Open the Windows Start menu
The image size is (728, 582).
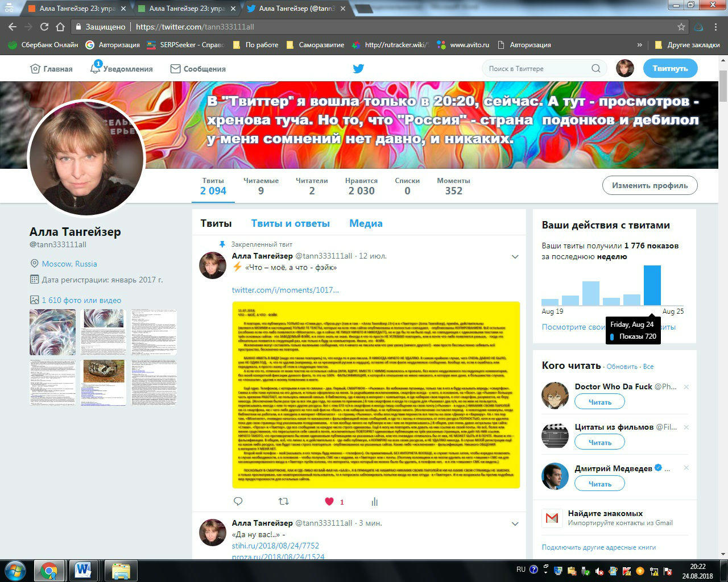(x=14, y=570)
